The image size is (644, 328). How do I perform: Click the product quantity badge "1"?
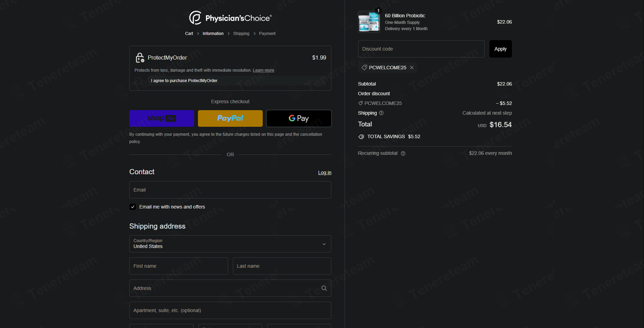coord(378,11)
